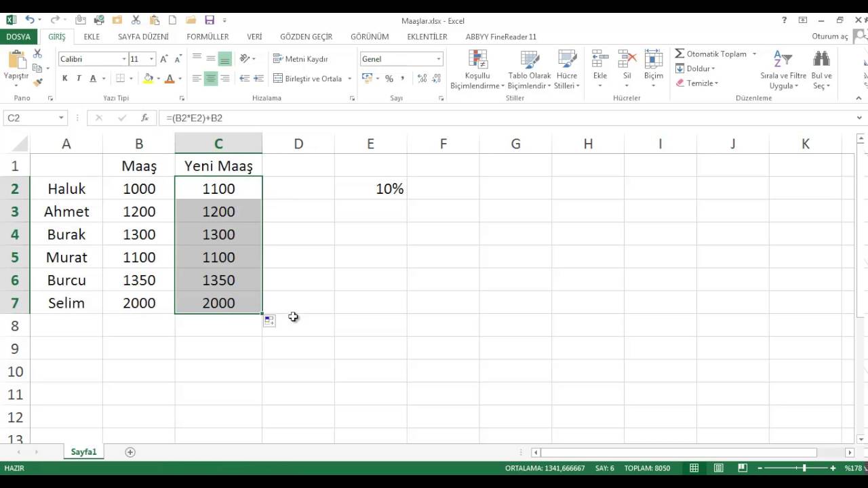Click the comma style button

click(x=403, y=79)
